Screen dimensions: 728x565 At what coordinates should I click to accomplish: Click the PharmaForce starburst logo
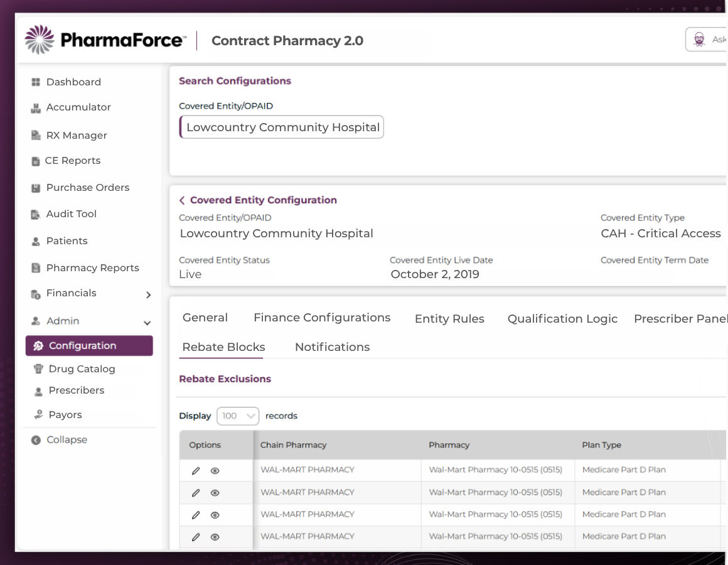(x=40, y=40)
